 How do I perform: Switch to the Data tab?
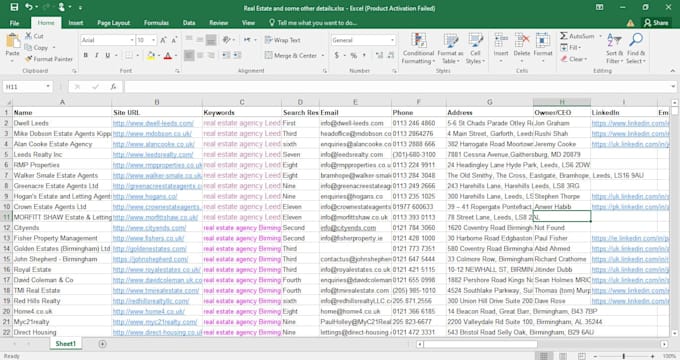[189, 23]
